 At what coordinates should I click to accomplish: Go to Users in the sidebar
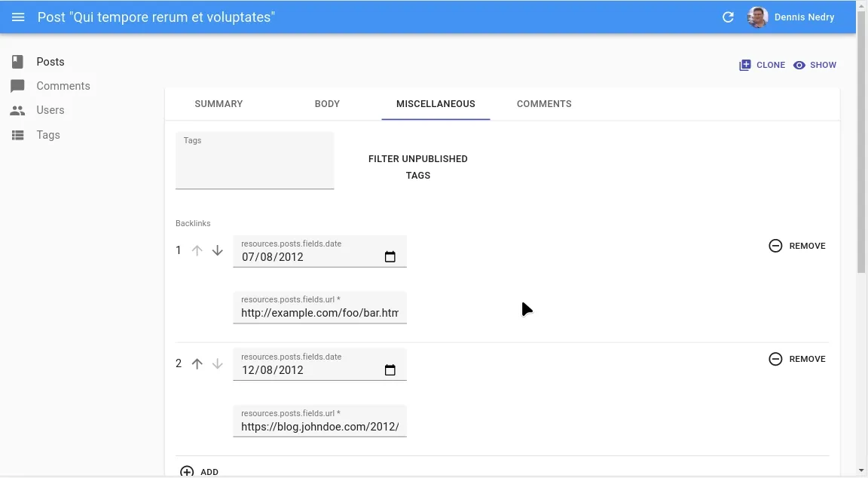point(50,110)
